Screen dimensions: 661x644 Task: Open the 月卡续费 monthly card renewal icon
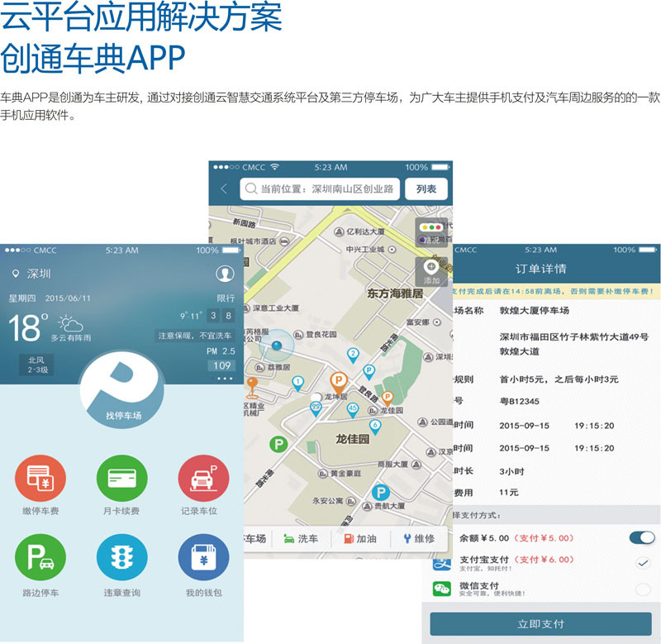(121, 479)
